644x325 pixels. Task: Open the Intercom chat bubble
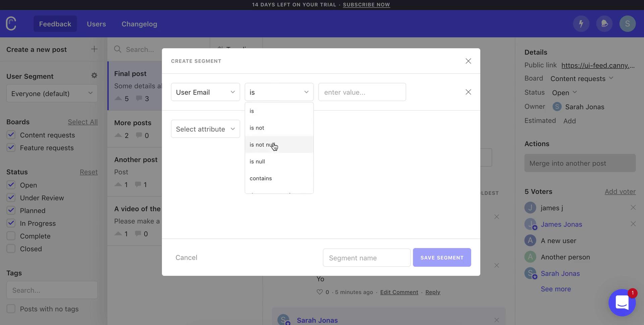point(622,303)
